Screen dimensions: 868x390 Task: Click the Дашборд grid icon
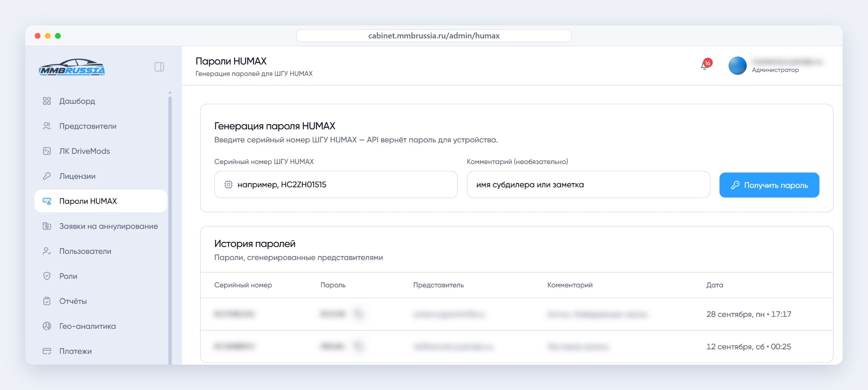click(47, 101)
